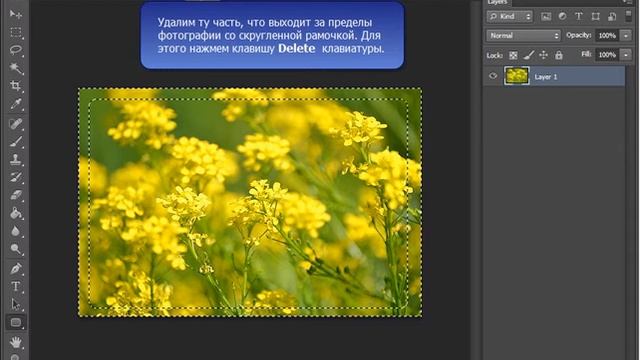The image size is (640, 360).
Task: Filter layers by smart objects
Action: pyautogui.click(x=612, y=16)
